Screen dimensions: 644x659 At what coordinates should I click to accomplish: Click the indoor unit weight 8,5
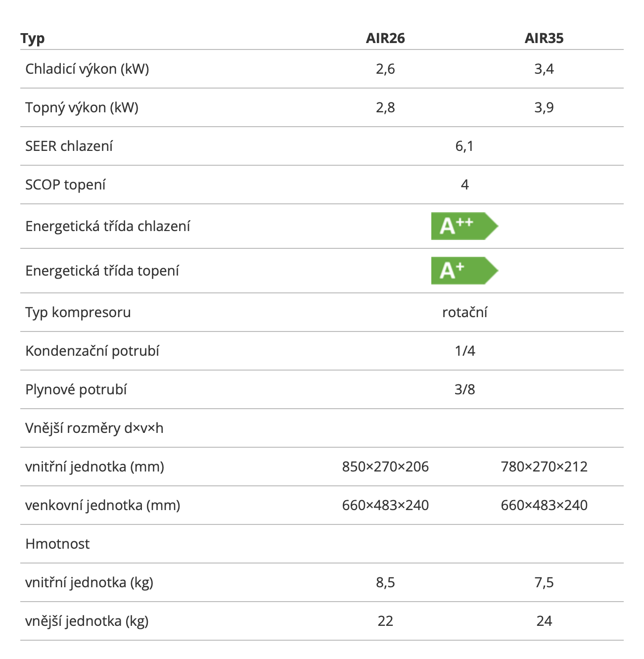click(385, 582)
